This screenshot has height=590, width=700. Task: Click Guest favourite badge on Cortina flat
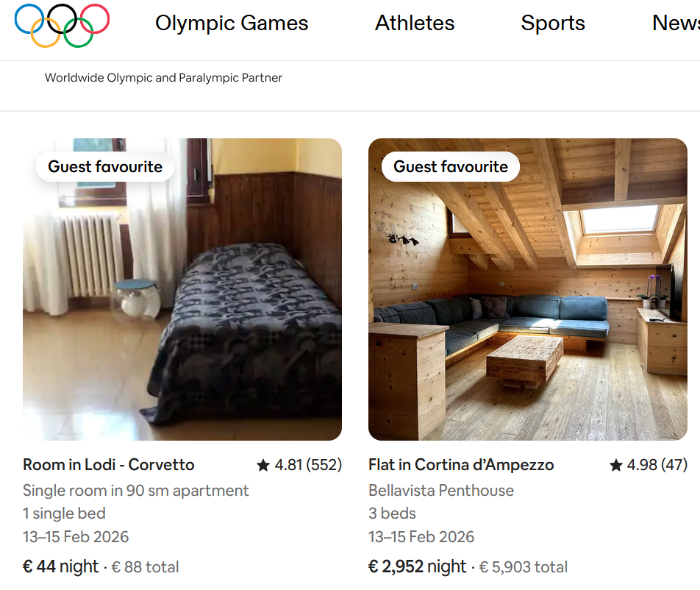click(451, 167)
